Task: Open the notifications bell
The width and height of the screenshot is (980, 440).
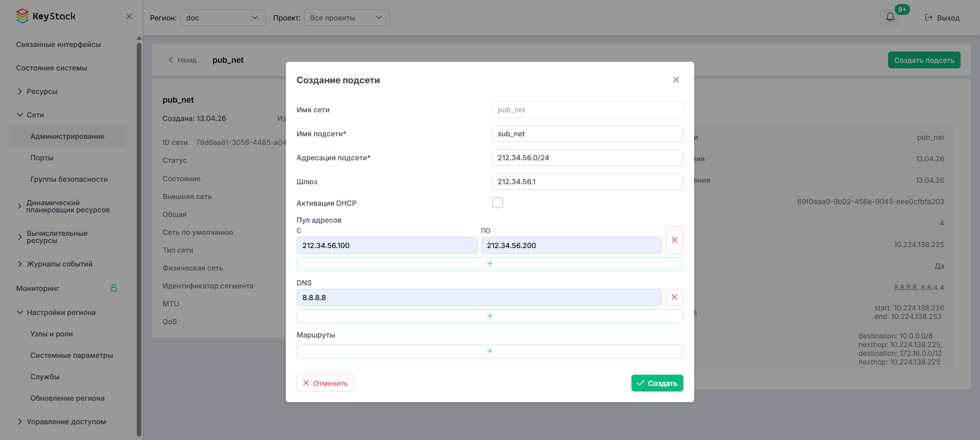Action: click(x=890, y=17)
